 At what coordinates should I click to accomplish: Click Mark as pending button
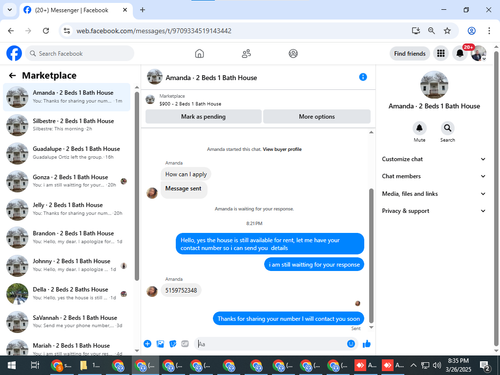pos(203,117)
